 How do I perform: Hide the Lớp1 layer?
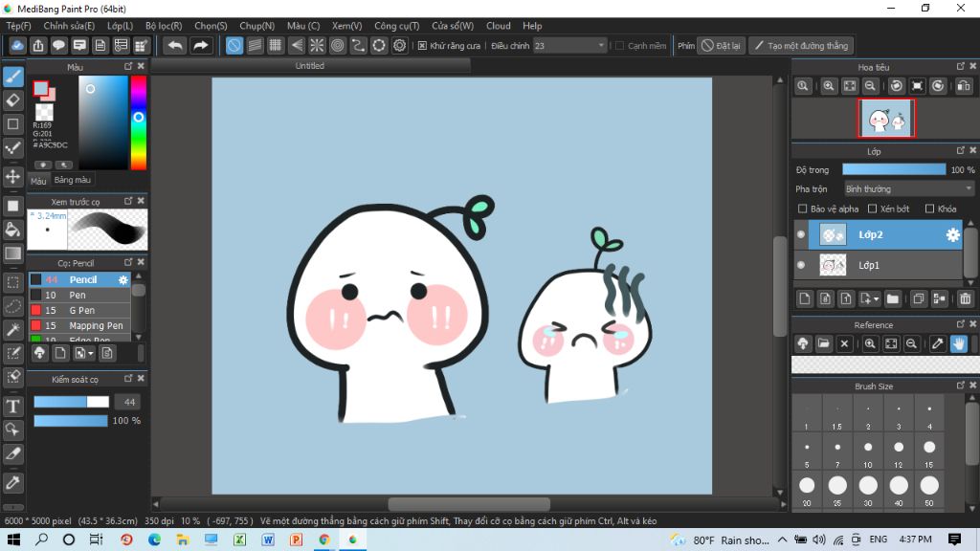point(801,265)
